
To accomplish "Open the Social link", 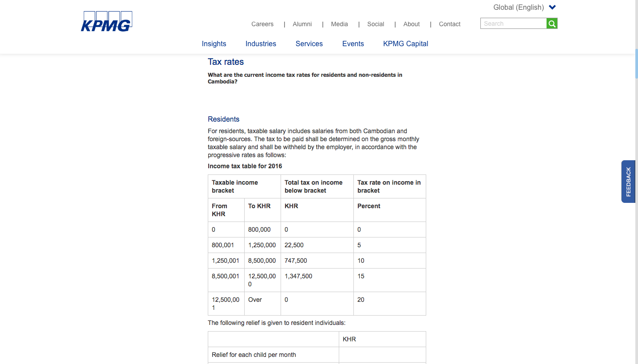I will 376,24.
